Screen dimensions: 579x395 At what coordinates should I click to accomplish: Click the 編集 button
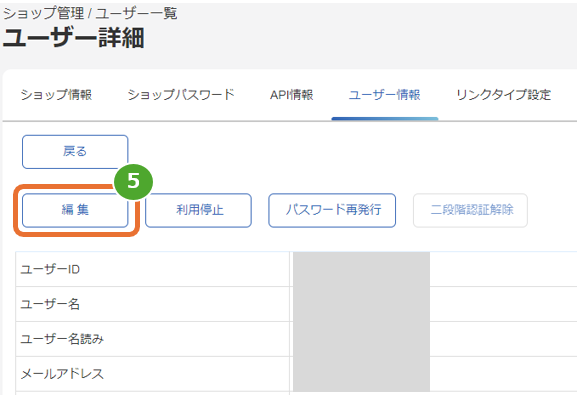click(x=75, y=210)
